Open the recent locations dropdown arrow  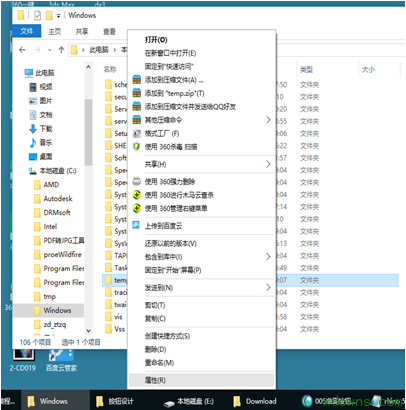click(x=50, y=50)
